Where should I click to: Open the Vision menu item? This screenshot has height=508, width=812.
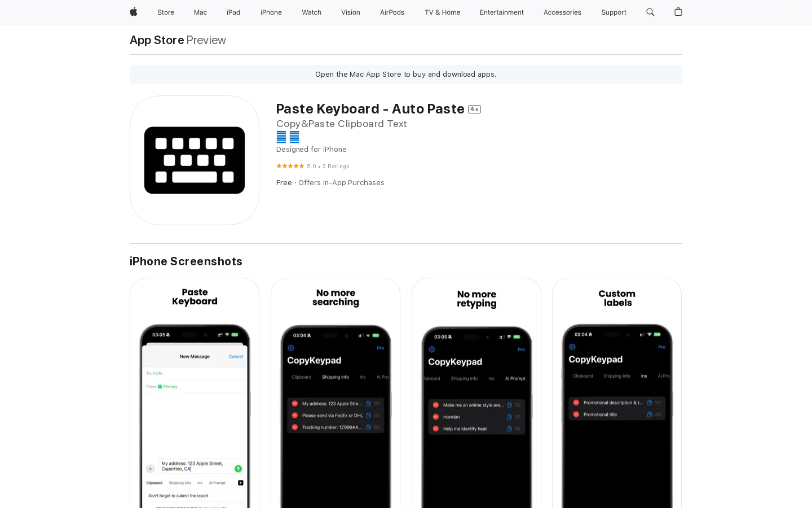351,12
